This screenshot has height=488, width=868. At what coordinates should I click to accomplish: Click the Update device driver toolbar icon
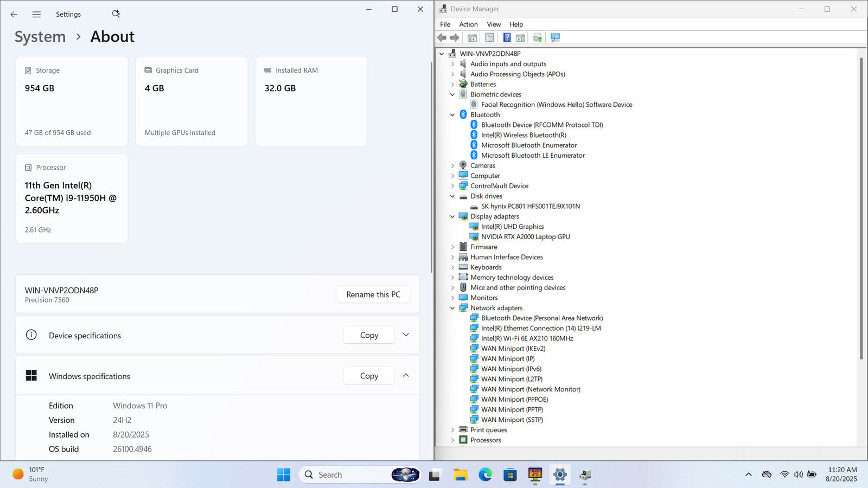click(538, 37)
